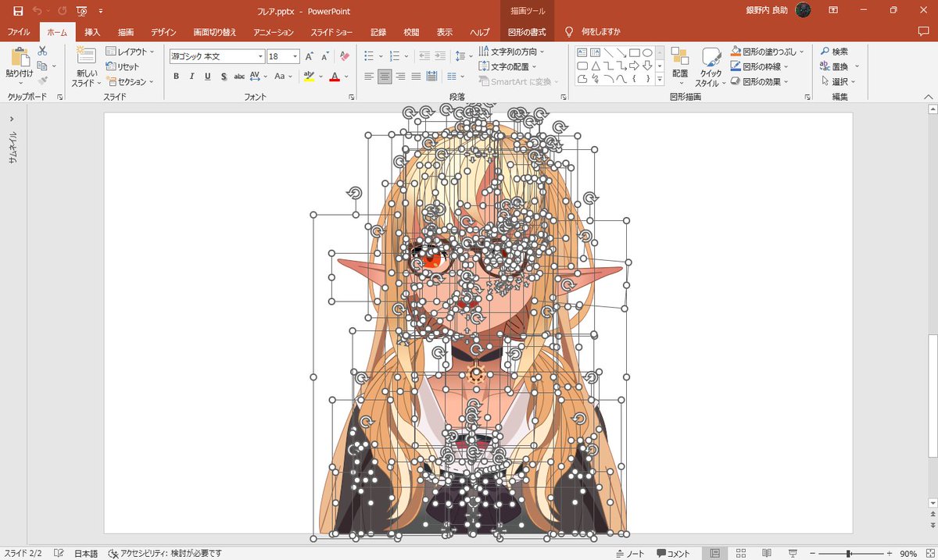Select left text alignment
938x560 pixels.
click(x=369, y=77)
